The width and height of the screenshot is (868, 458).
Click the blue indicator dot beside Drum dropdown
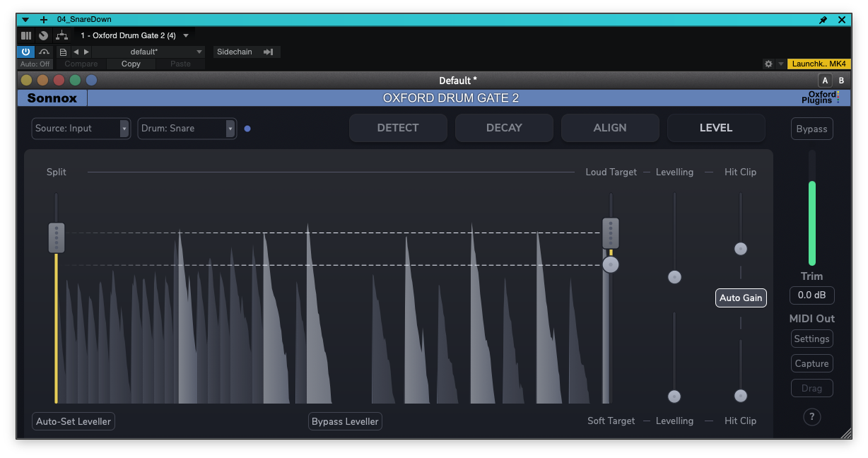tap(247, 129)
